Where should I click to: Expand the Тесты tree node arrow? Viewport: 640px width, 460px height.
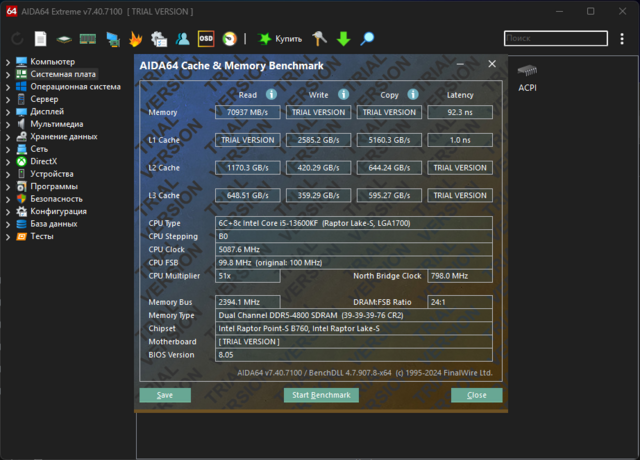point(8,237)
